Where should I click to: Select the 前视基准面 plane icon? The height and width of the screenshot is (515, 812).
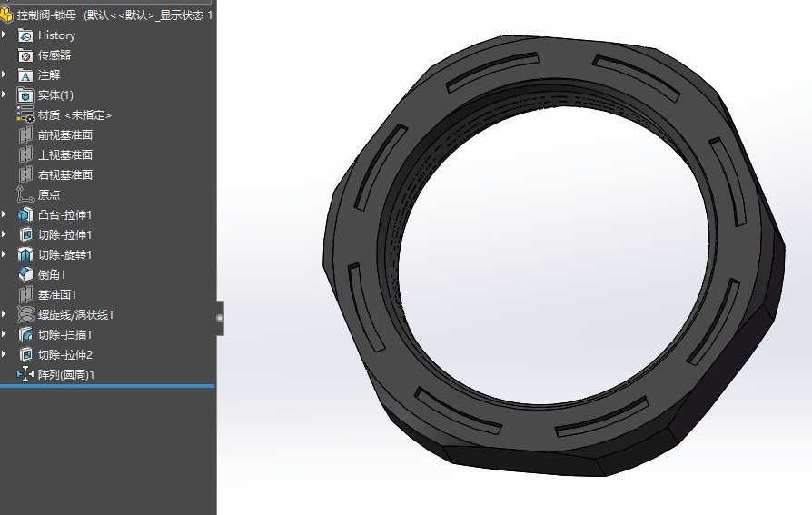coord(25,135)
